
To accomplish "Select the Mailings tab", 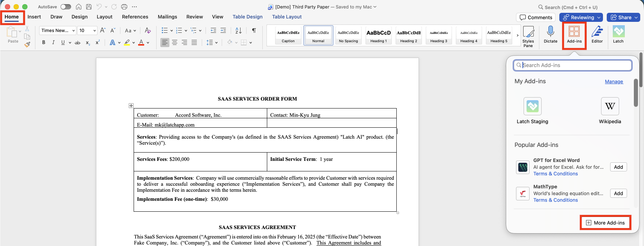I will coord(167,17).
